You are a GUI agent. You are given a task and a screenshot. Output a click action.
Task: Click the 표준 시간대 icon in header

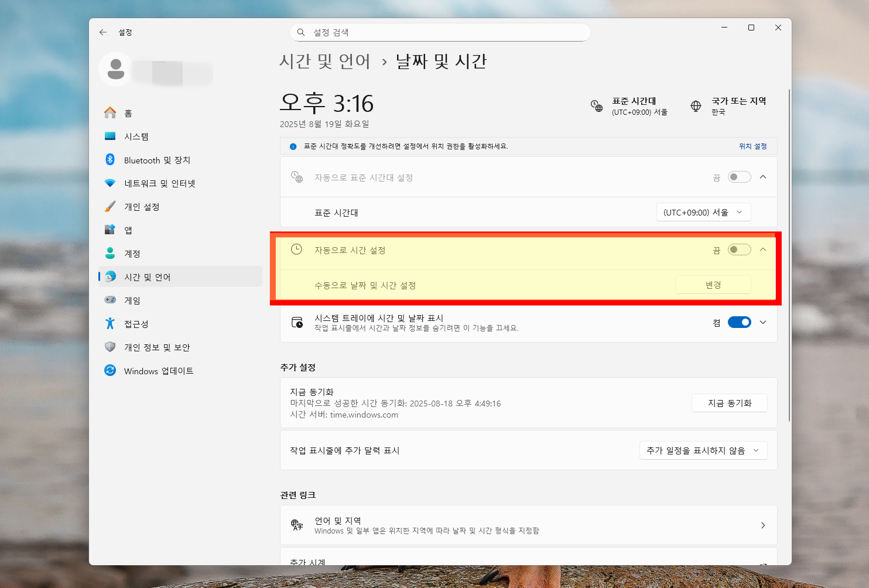597,106
